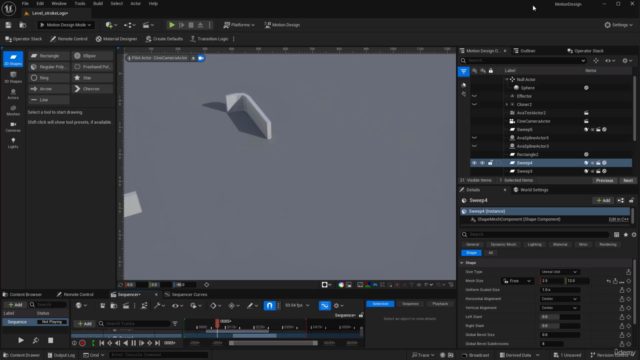Image resolution: width=640 pixels, height=360 pixels.
Task: Toggle the pilot camera icon in viewport
Action: coord(201,58)
